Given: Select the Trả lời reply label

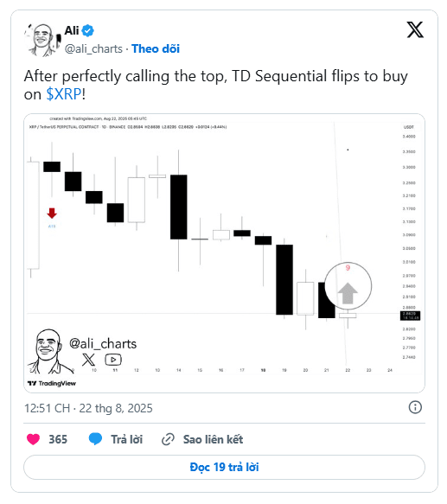Looking at the screenshot, I should click(x=127, y=439).
